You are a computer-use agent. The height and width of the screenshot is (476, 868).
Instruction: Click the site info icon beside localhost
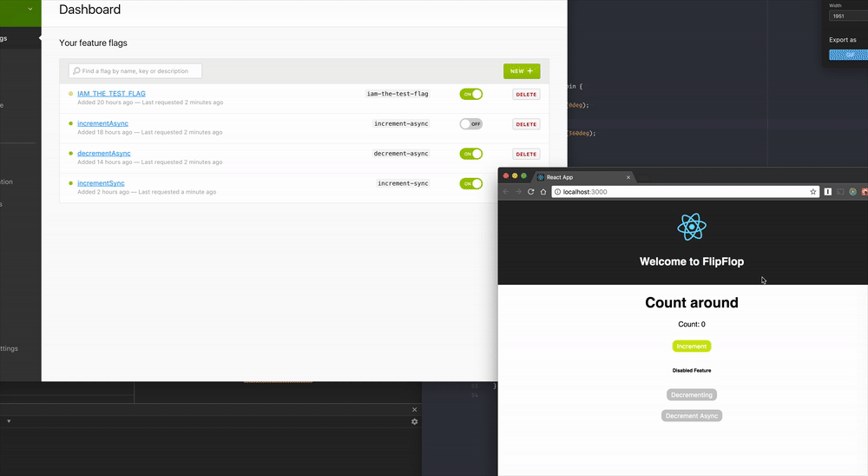[x=557, y=191]
